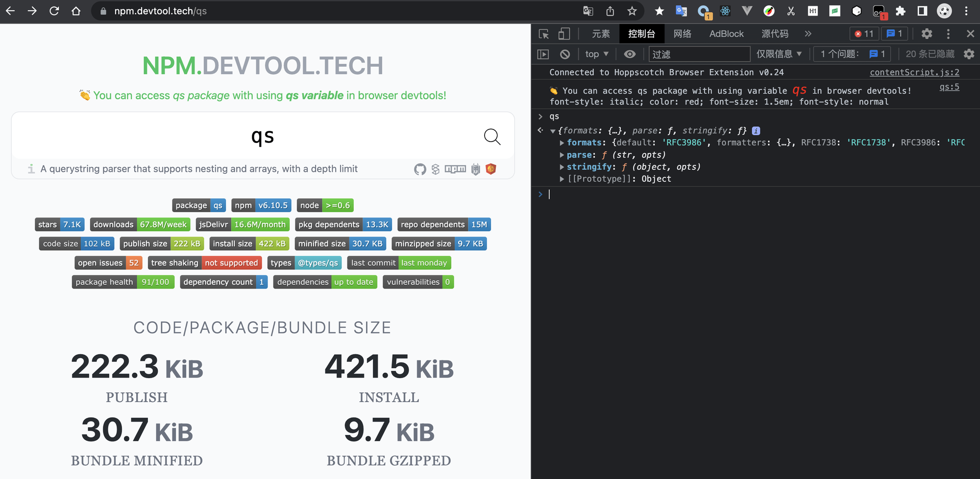Open the top context selector dropdown
Image resolution: width=980 pixels, height=479 pixels.
596,54
